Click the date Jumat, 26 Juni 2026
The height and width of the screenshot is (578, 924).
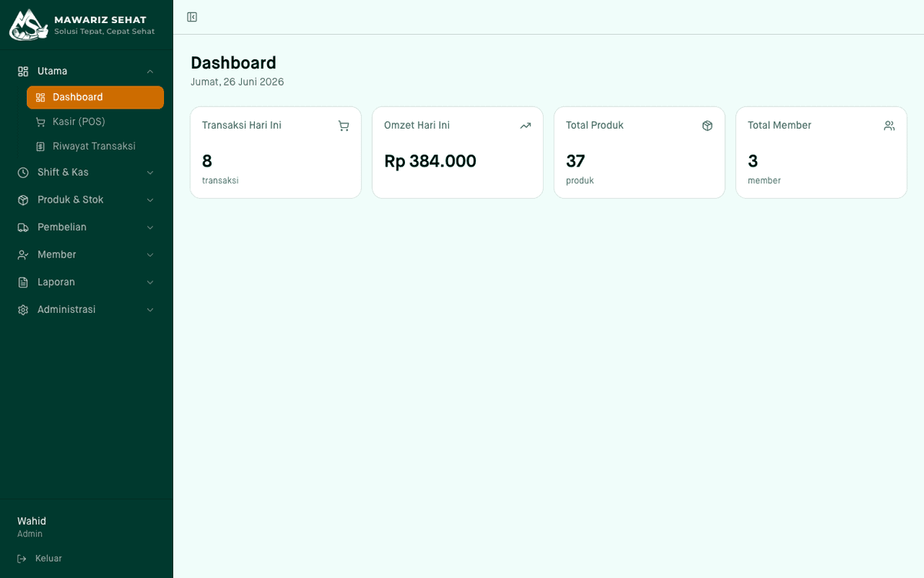237,82
